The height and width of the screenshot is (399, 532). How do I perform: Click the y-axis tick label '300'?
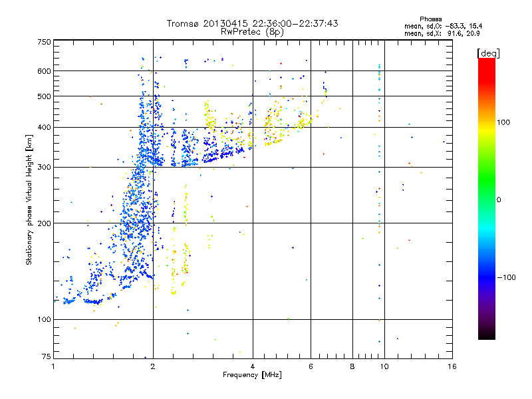(x=44, y=168)
